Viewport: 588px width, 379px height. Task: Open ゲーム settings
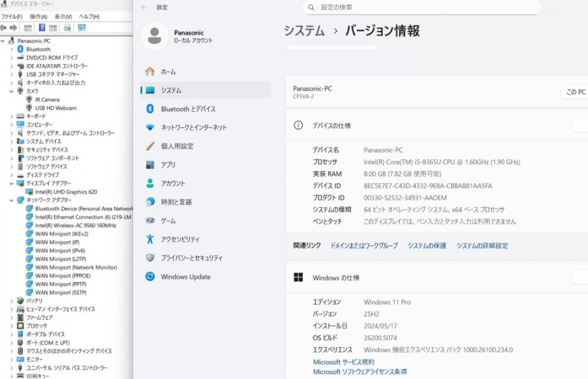pos(205,221)
